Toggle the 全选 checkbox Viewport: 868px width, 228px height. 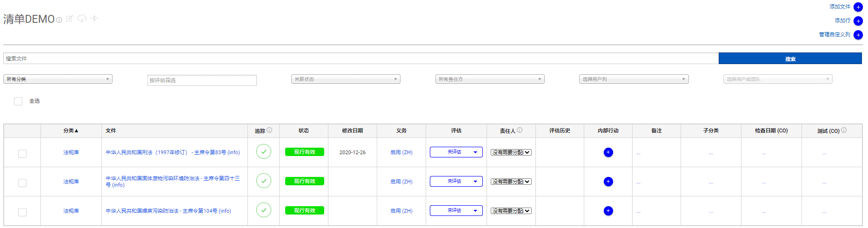coord(18,101)
